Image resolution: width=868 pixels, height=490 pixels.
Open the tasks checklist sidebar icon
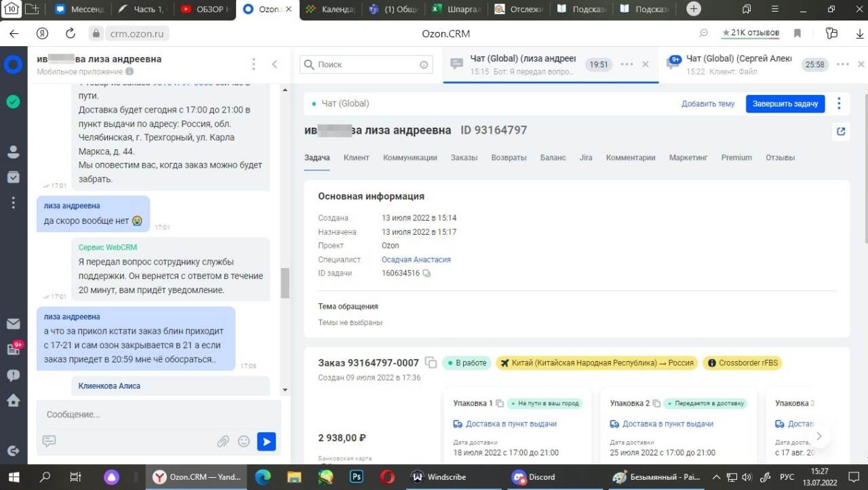[x=13, y=177]
